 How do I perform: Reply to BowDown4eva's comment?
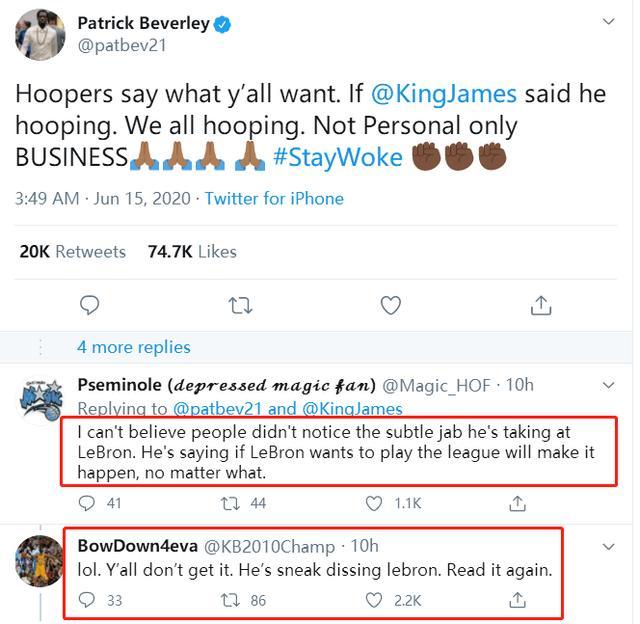pos(87,600)
